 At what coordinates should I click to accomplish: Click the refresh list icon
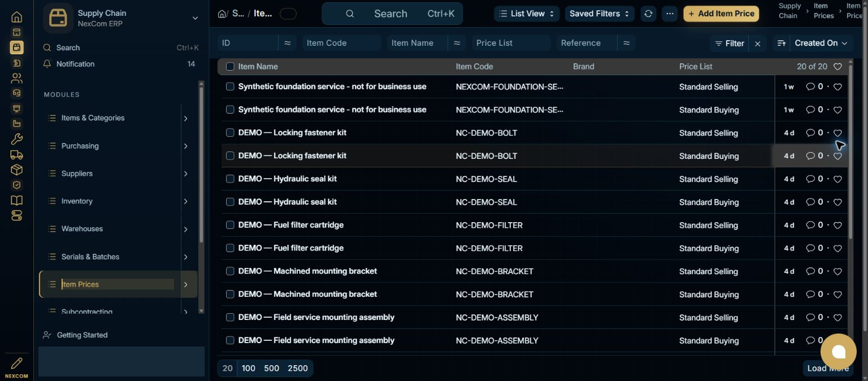(648, 14)
